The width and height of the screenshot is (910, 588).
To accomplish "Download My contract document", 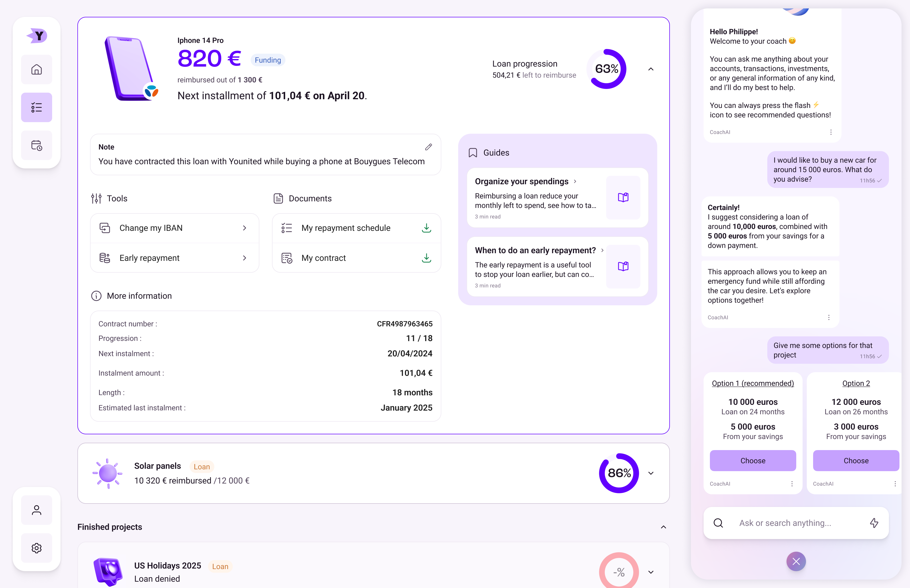I will coord(427,258).
